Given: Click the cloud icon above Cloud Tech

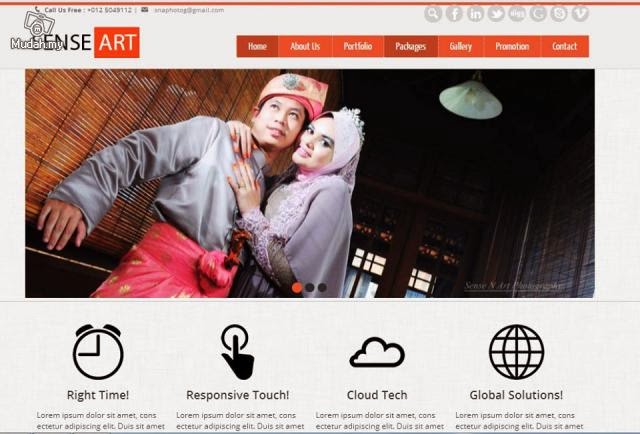Looking at the screenshot, I should point(377,352).
